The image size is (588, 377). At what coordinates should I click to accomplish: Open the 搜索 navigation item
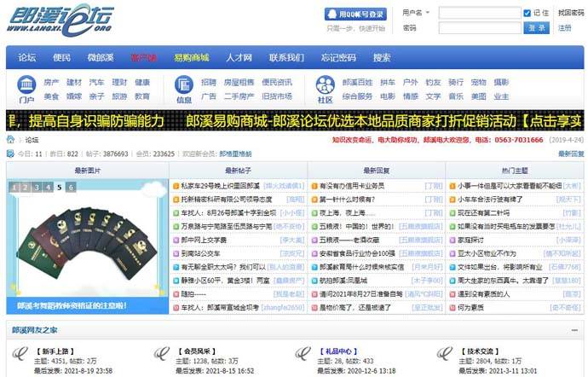(x=382, y=57)
